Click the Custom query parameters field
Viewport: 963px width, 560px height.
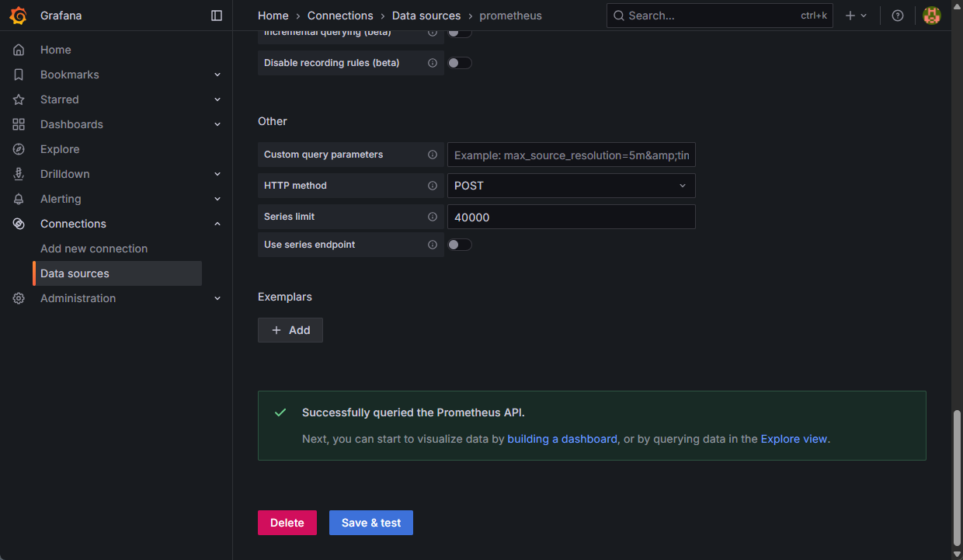pos(572,155)
